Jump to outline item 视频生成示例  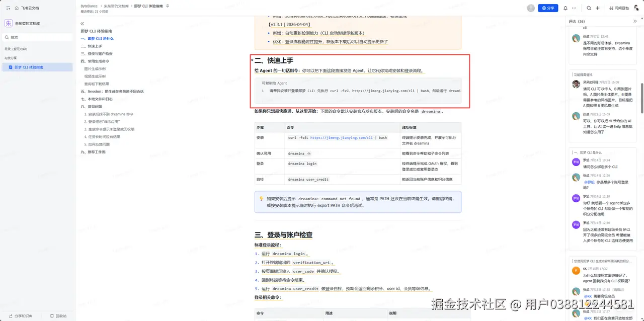pos(95,76)
